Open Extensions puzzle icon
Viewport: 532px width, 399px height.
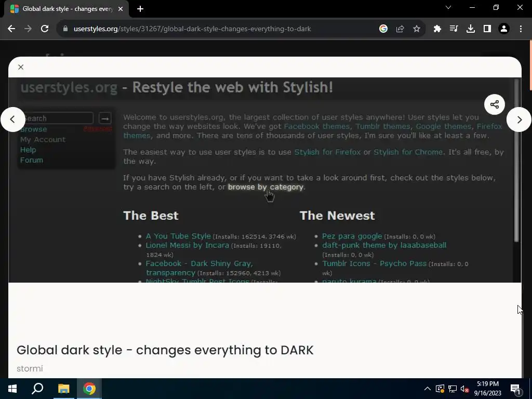(437, 29)
